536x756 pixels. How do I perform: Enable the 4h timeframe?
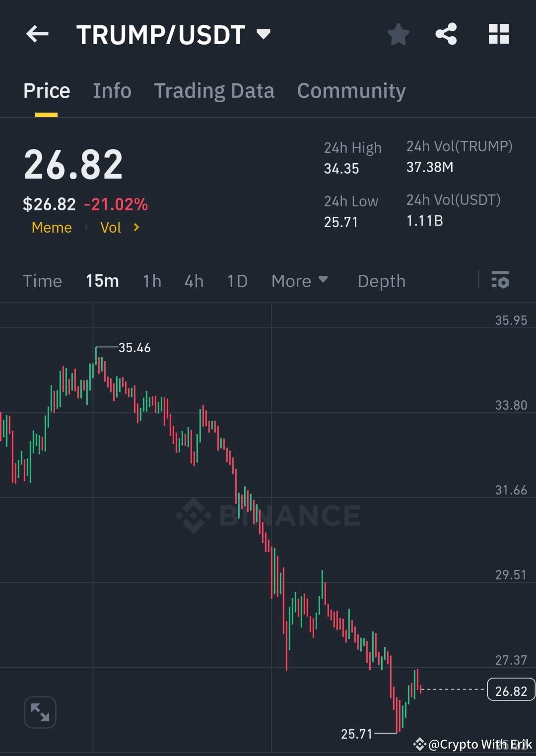click(x=194, y=281)
